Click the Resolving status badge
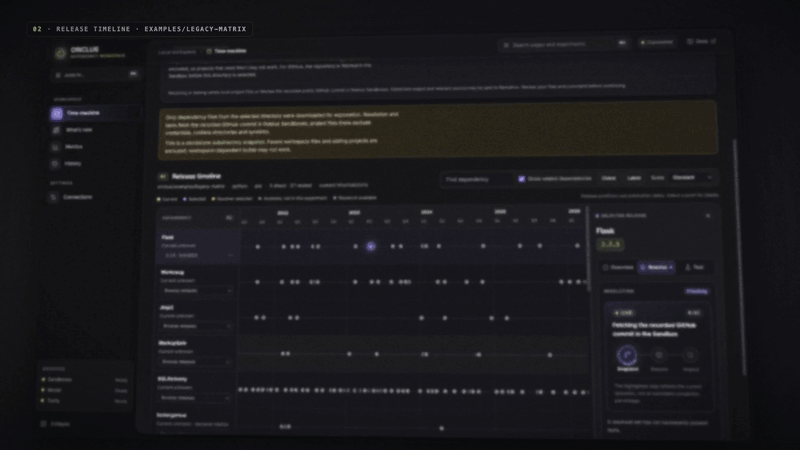Screen dimensions: 800x450 click(x=696, y=291)
